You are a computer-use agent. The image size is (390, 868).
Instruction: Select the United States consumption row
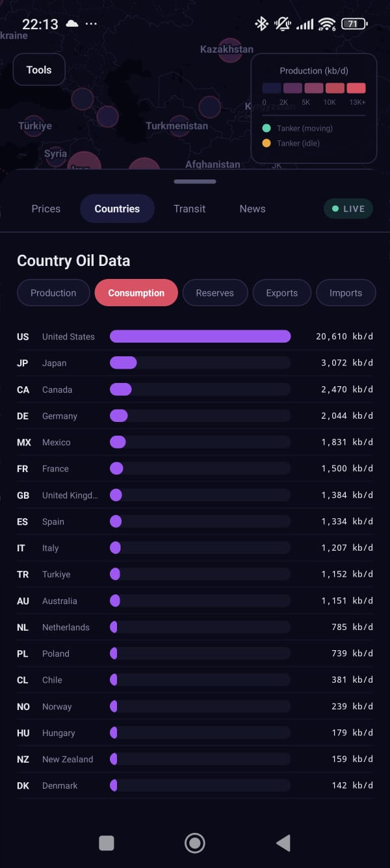(x=195, y=337)
